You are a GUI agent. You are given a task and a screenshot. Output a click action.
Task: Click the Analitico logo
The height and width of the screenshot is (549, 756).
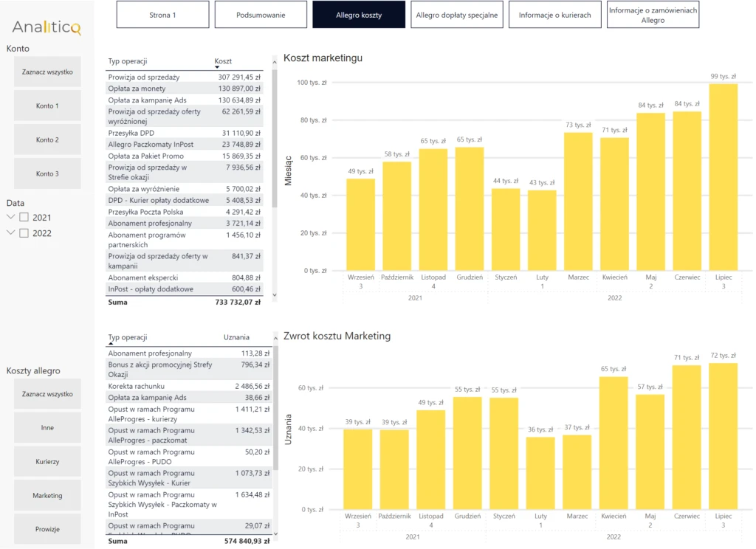[x=47, y=27]
